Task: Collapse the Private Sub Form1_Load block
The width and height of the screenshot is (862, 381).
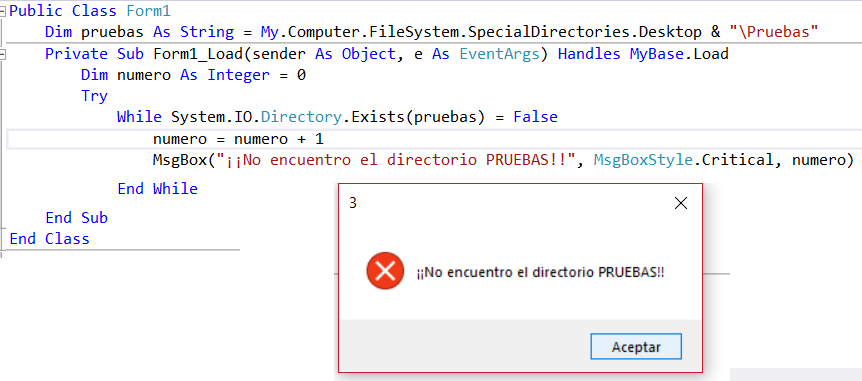Action: click(3, 54)
